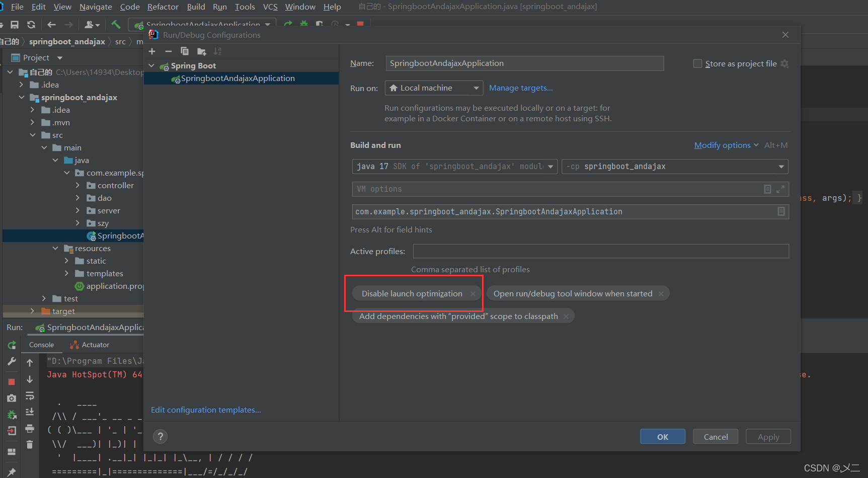The width and height of the screenshot is (868, 478).
Task: Click the Manage targets link
Action: [521, 88]
